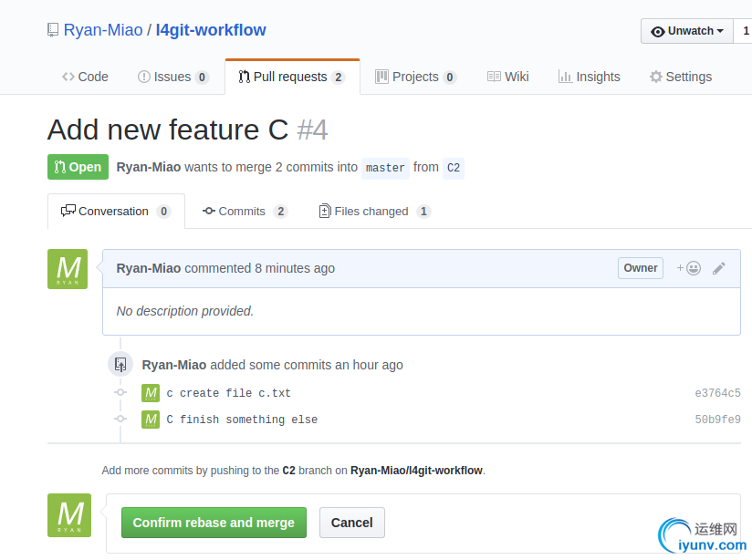The image size is (752, 560).
Task: Click the repository book icon beside Ryan-Miao
Action: coord(53,30)
